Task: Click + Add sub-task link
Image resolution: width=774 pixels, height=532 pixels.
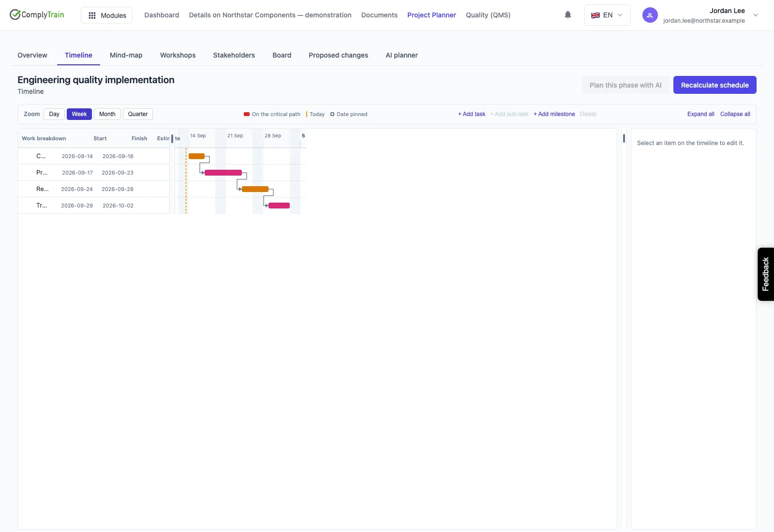Action: pos(509,114)
